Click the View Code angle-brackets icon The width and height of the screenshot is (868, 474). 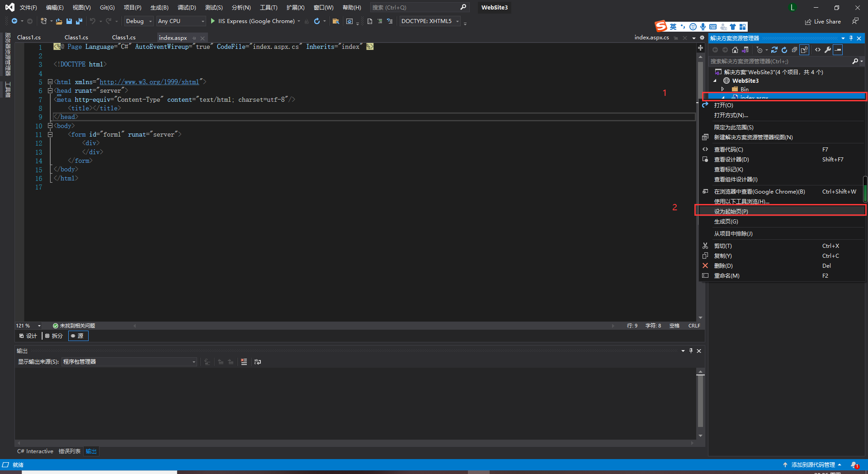coord(818,50)
